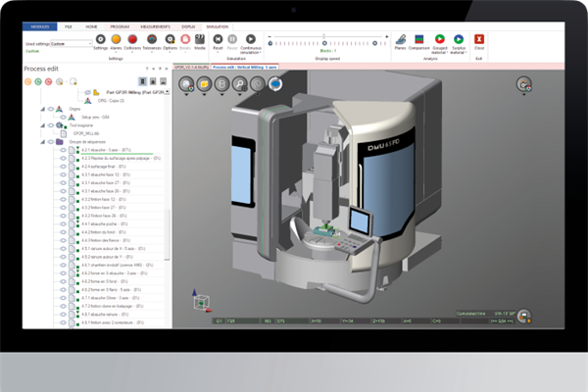Select Process edit Vertical Milling document tab

click(x=244, y=67)
